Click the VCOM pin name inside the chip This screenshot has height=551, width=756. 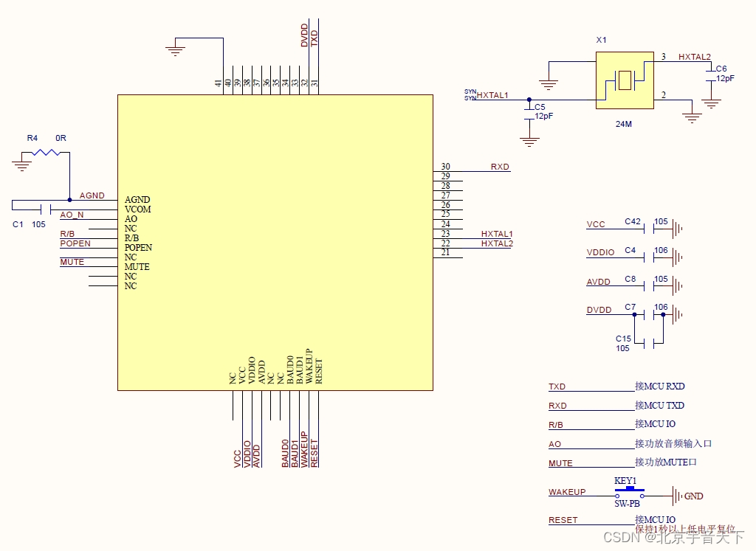click(138, 209)
